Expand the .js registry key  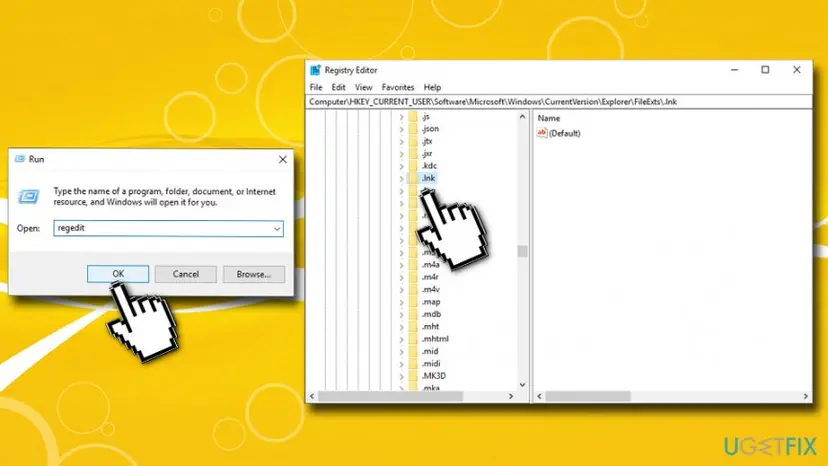point(401,117)
